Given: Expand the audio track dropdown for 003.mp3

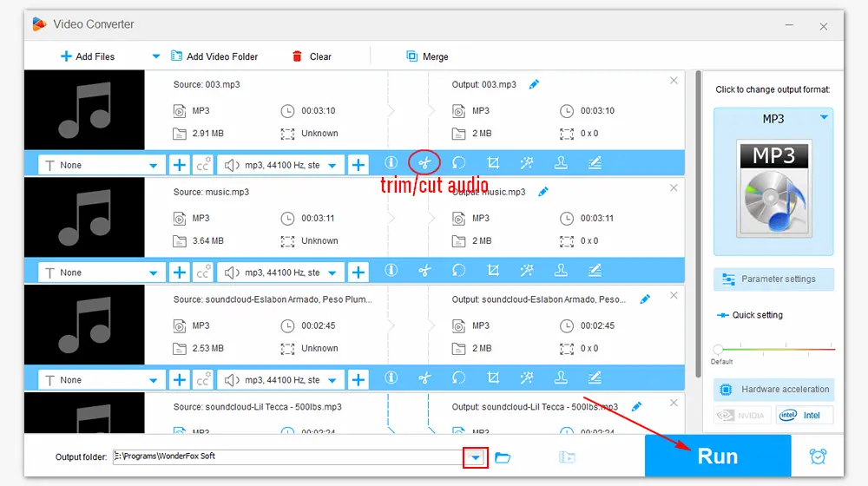Looking at the screenshot, I should [x=332, y=165].
